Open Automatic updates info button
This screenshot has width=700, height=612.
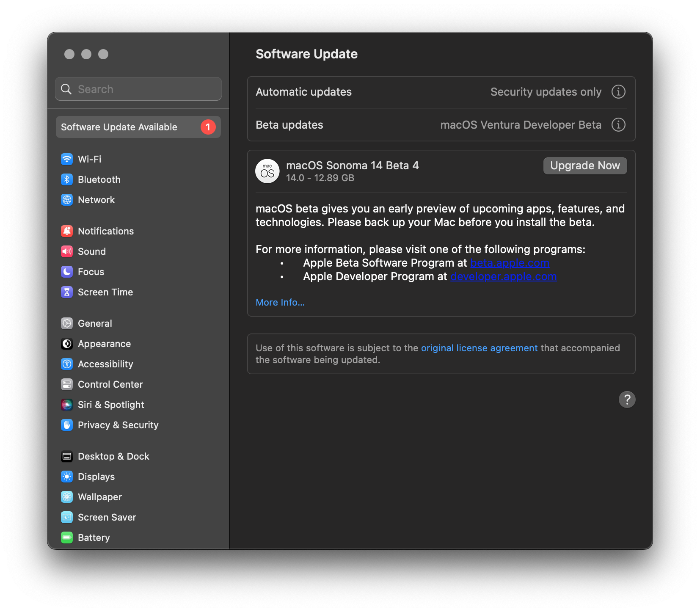click(618, 92)
